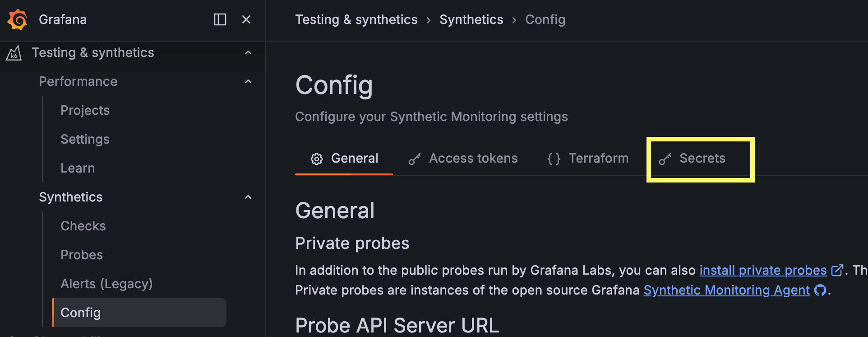
Task: Follow the install private probes link
Action: point(763,270)
